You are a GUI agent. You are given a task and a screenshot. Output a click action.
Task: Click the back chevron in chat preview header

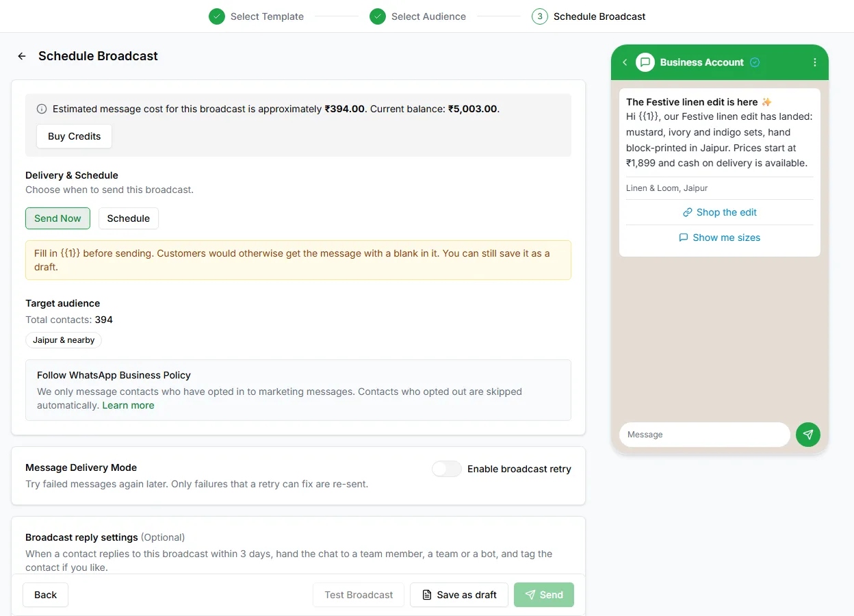click(625, 62)
